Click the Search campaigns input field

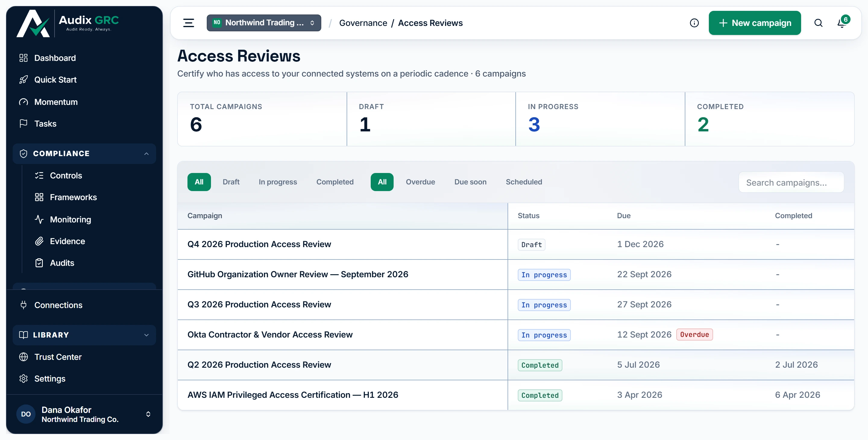click(791, 183)
